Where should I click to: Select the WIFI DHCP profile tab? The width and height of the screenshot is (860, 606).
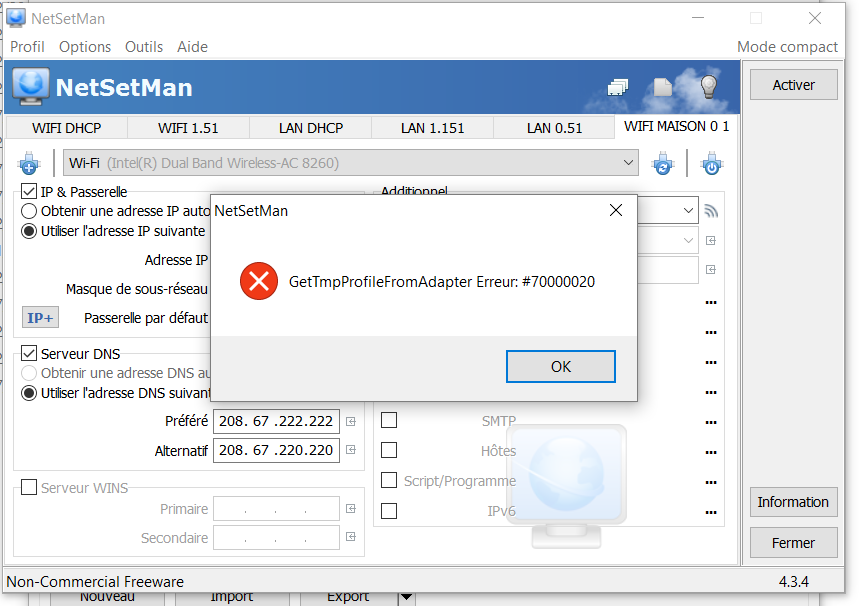(66, 128)
